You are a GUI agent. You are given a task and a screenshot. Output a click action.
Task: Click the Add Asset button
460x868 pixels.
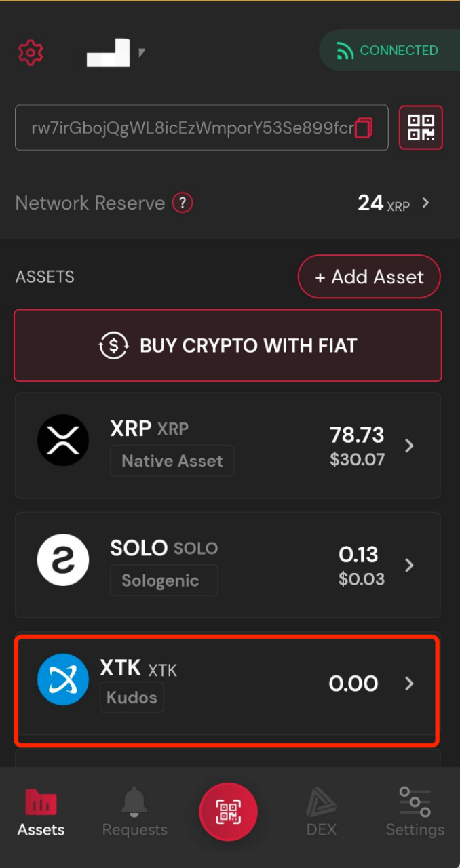[x=369, y=277]
